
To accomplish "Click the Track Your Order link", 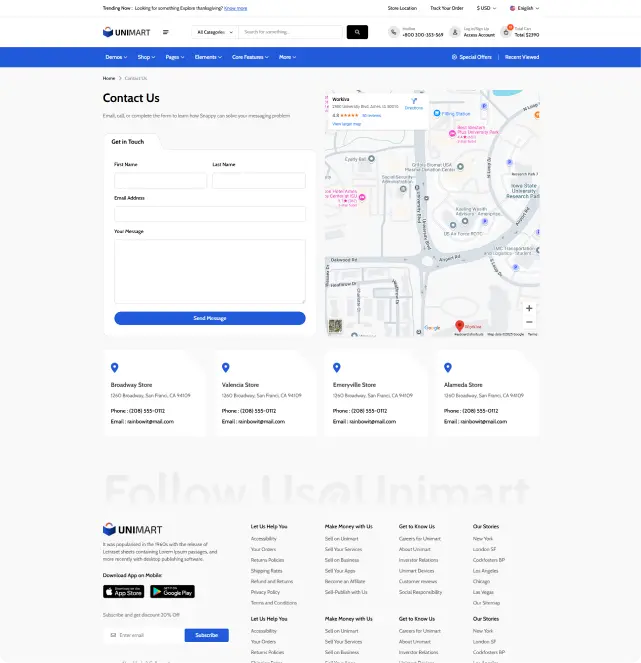I will [x=447, y=7].
